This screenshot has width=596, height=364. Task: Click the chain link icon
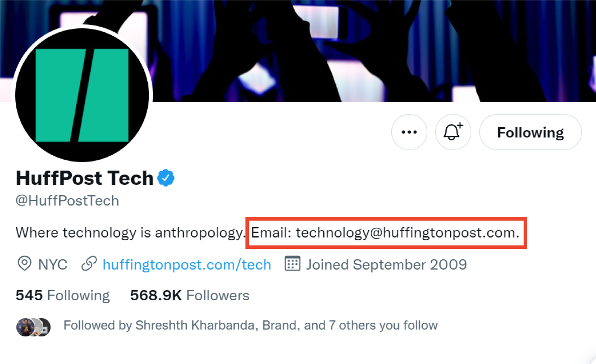click(x=89, y=264)
